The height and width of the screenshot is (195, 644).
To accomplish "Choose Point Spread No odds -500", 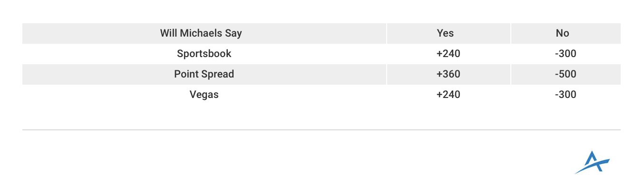I will (565, 74).
